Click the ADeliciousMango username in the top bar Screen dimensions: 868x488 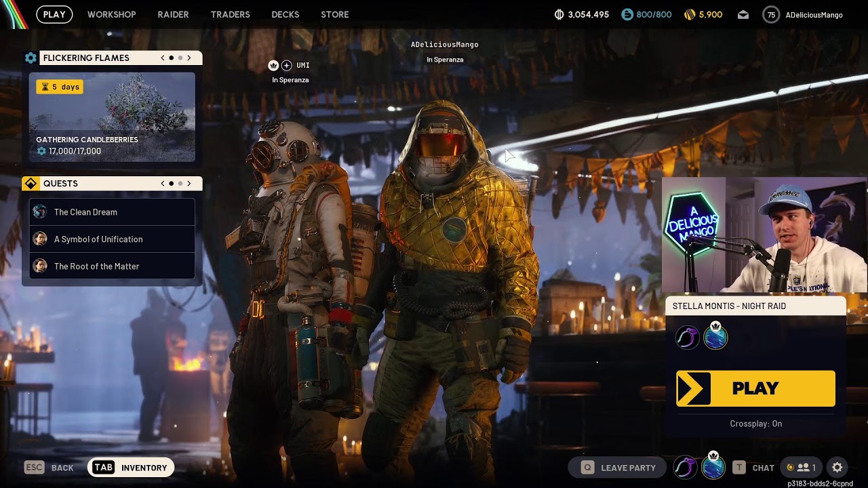point(814,15)
